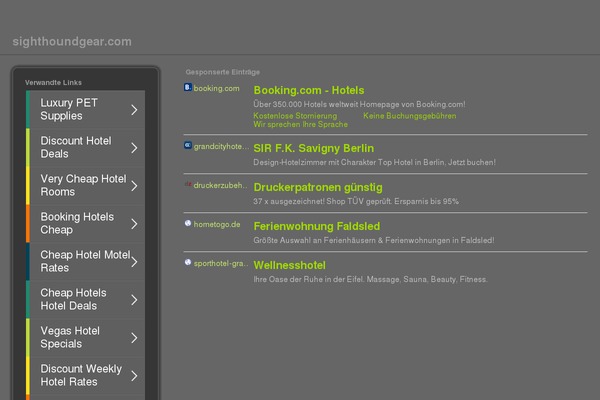
Task: Click the Über 350.000 Hotels weltweit description
Action: tap(359, 104)
